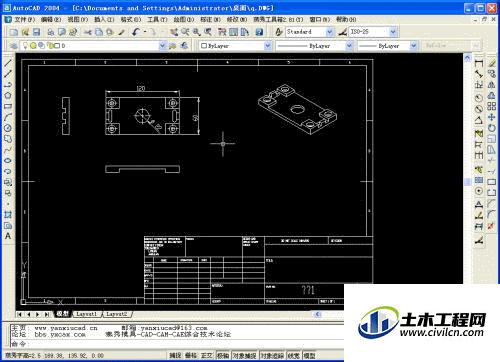This screenshot has width=500, height=362.
Task: Select the Diameter Dimension tool
Action: point(479,109)
